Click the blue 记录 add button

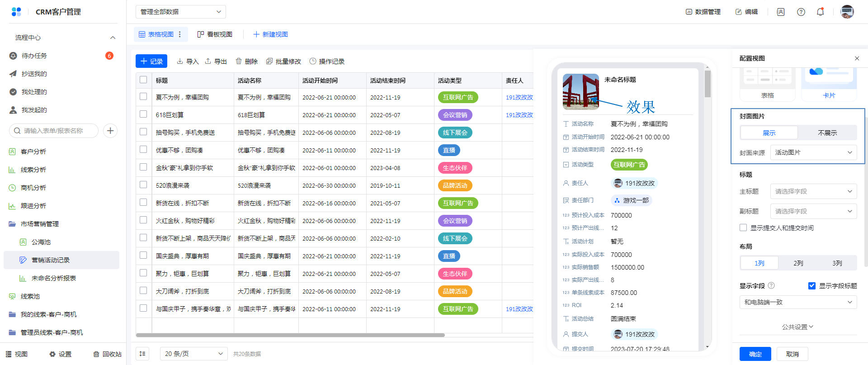(x=151, y=61)
